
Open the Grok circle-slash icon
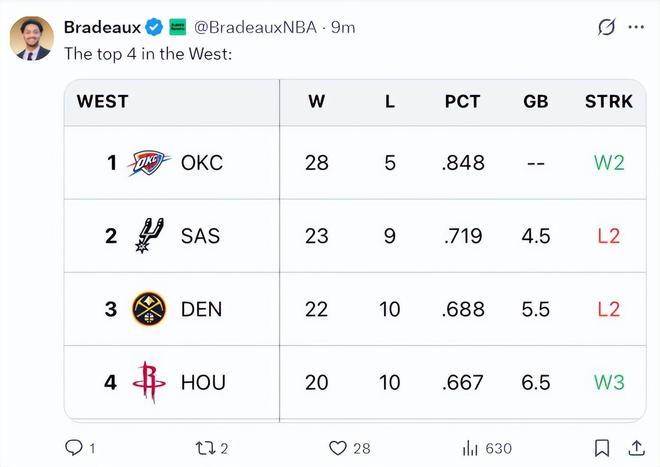point(606,27)
